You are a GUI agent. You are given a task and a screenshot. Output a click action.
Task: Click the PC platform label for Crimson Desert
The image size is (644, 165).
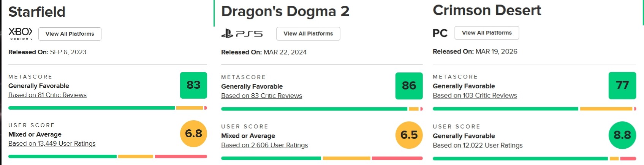coord(440,33)
